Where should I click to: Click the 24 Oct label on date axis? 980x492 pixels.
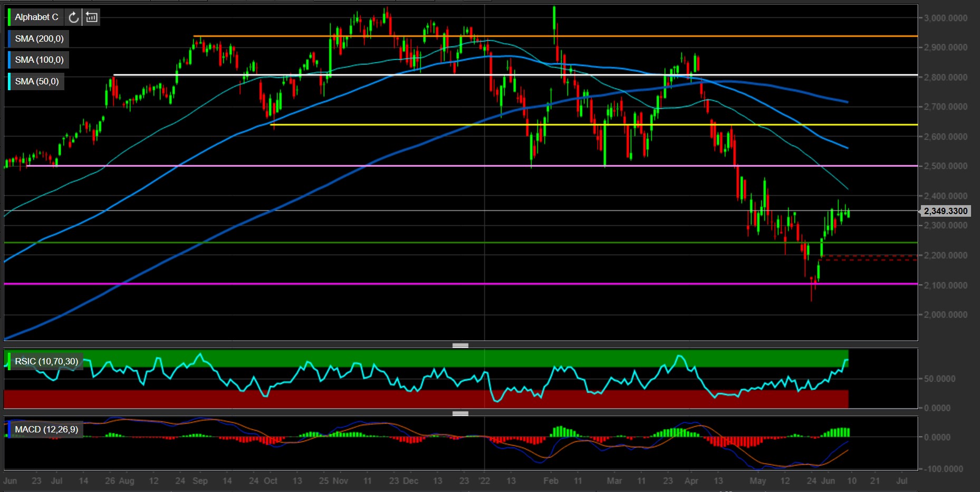263,481
